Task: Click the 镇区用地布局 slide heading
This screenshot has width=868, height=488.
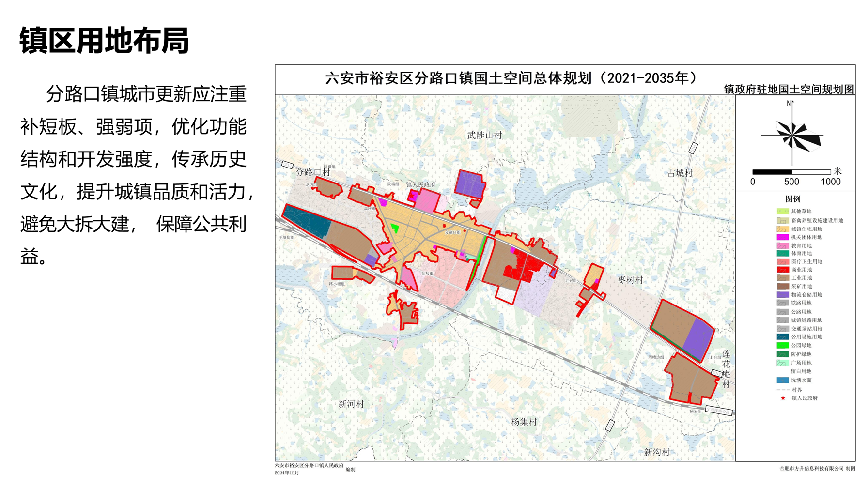Action: click(x=104, y=40)
